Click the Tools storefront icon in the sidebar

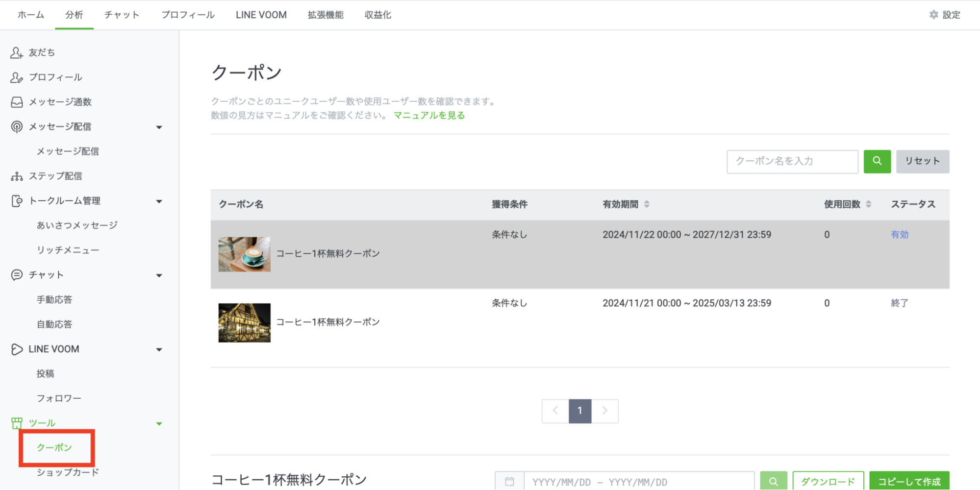click(17, 423)
